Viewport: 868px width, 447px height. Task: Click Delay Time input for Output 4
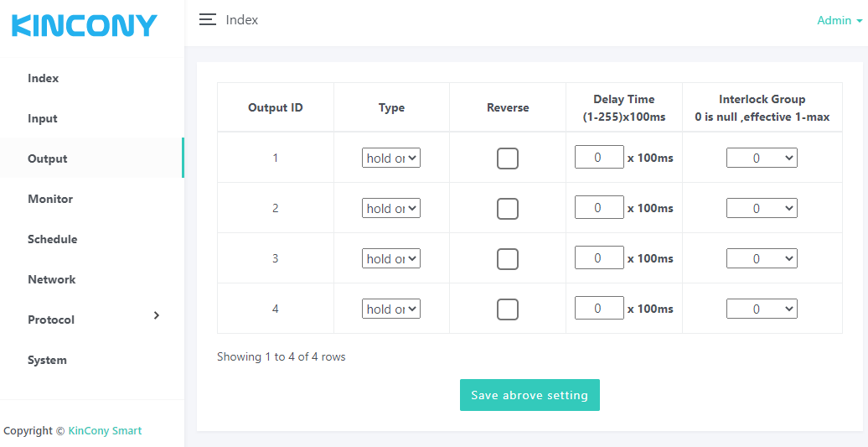598,308
